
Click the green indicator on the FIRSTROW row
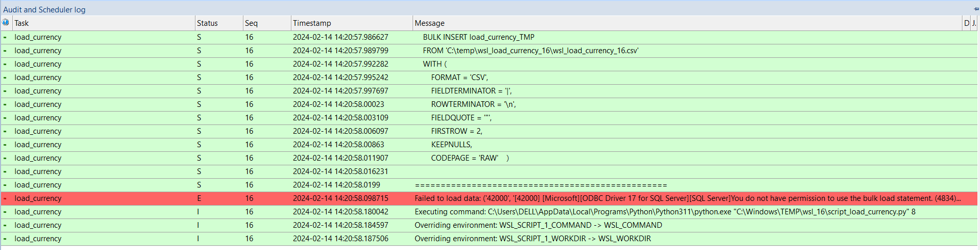5,131
